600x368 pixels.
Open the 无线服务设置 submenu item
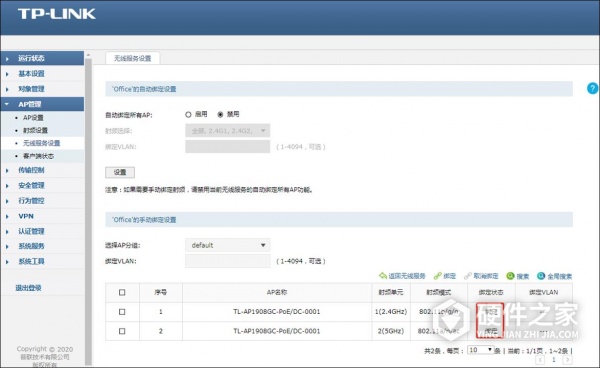[x=41, y=143]
